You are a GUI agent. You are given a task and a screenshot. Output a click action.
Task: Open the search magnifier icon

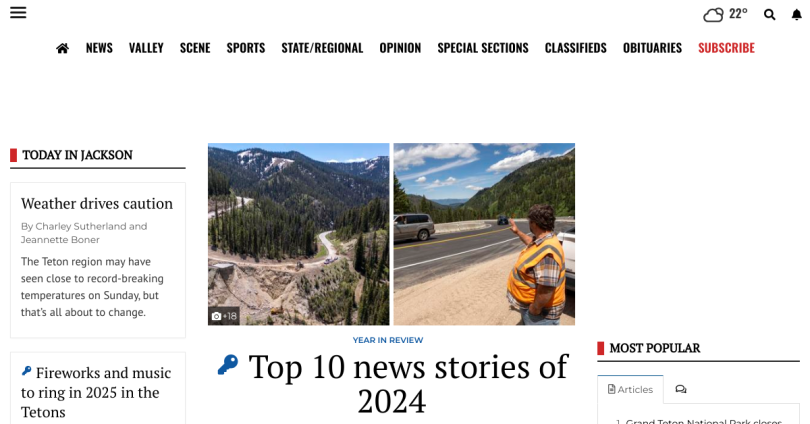coord(770,14)
